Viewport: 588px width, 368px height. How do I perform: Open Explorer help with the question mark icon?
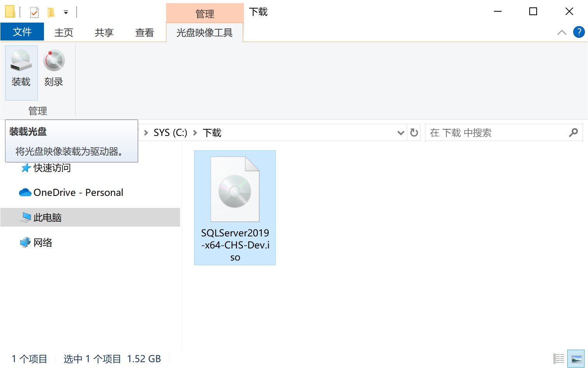point(579,32)
